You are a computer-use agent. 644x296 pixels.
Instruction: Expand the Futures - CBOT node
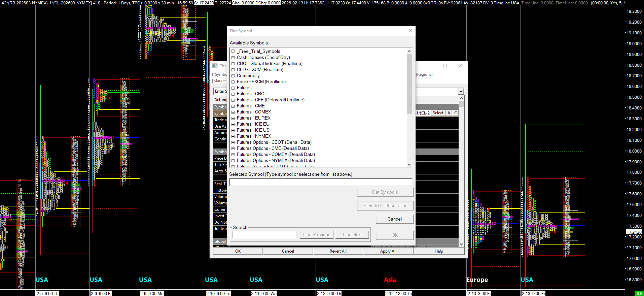233,94
